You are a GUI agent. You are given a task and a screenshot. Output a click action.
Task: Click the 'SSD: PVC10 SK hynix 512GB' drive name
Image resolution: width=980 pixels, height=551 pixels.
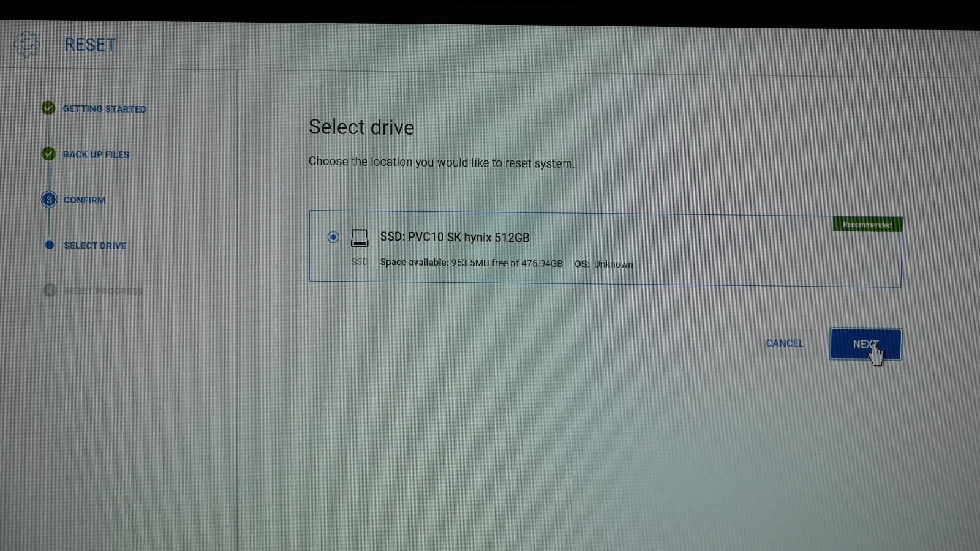pyautogui.click(x=454, y=238)
